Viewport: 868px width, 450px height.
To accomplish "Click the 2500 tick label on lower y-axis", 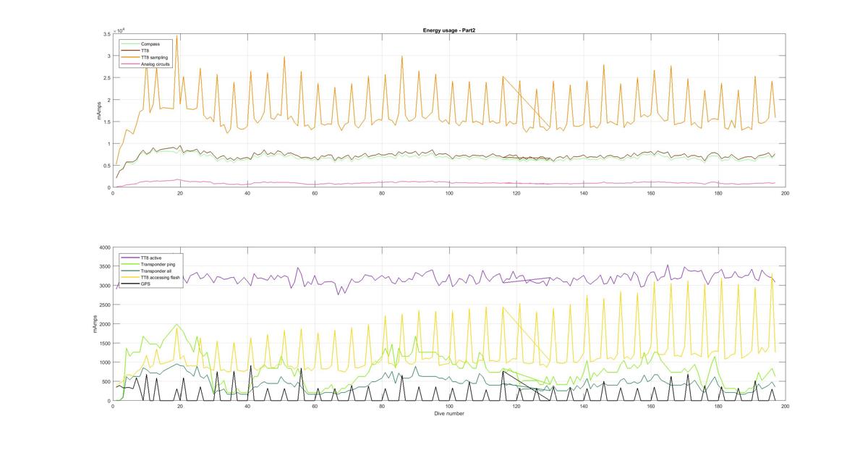I will [x=104, y=305].
